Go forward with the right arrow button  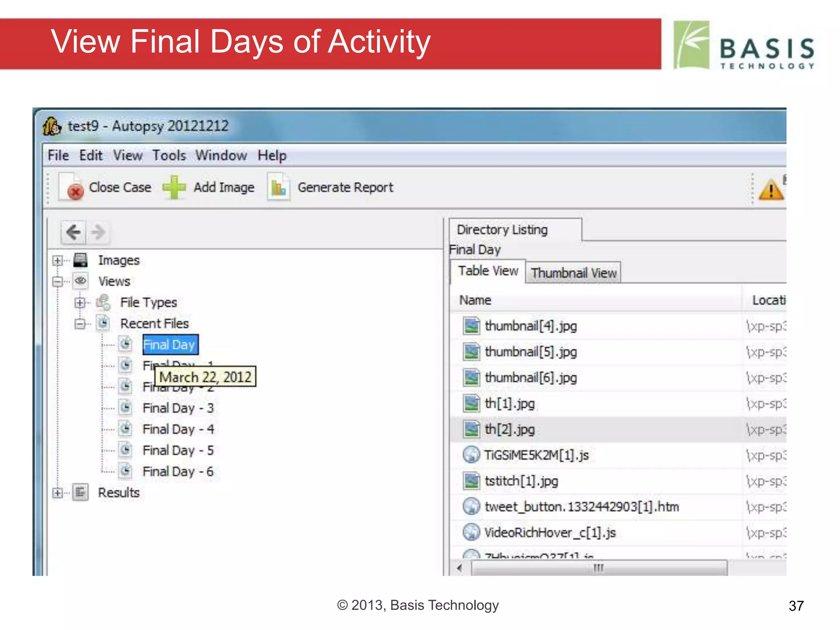(x=98, y=232)
